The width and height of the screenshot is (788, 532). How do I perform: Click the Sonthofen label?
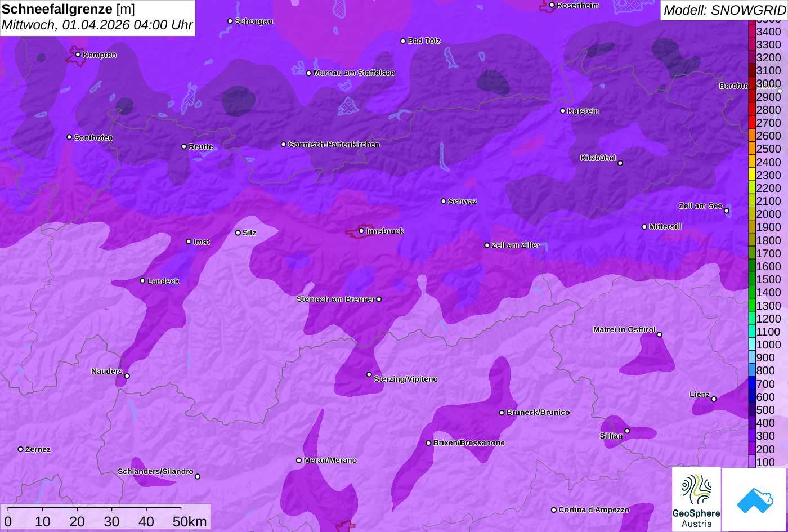(93, 138)
